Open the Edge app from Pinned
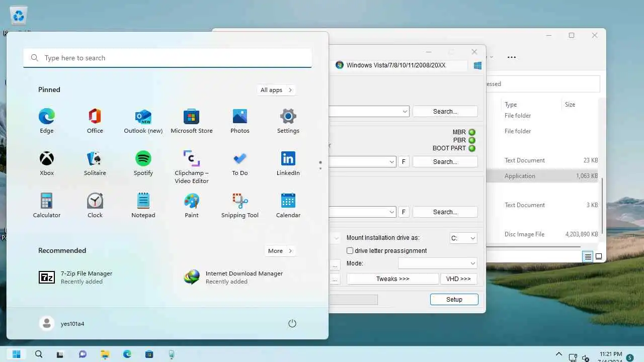 point(47,121)
